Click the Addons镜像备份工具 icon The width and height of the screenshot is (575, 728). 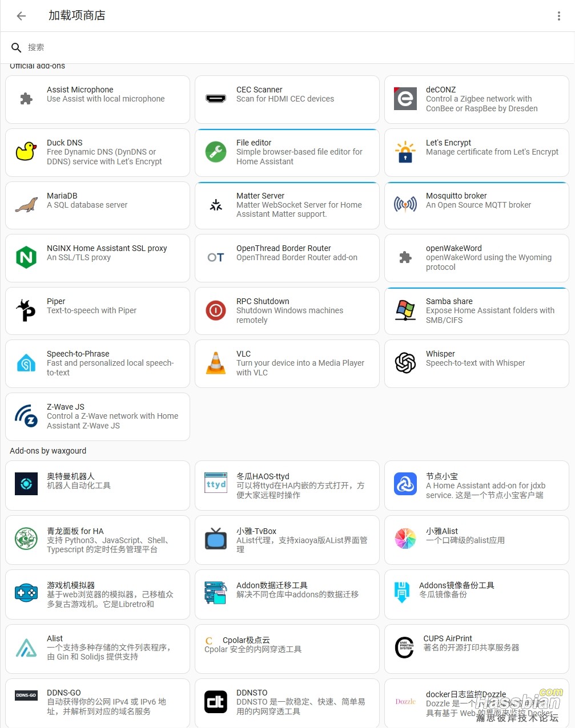[x=402, y=593]
